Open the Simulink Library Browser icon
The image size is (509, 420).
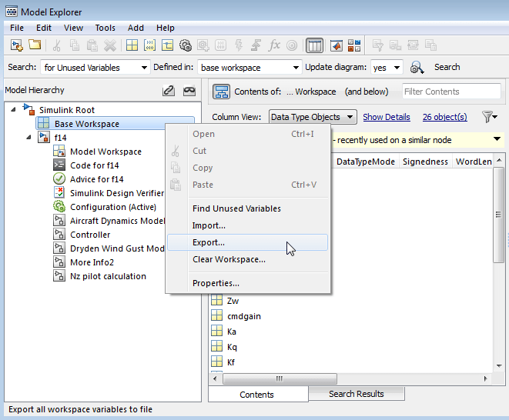(354, 45)
